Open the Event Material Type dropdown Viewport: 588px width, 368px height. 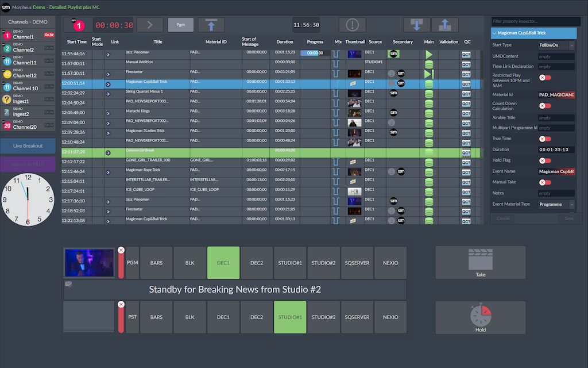tap(556, 204)
